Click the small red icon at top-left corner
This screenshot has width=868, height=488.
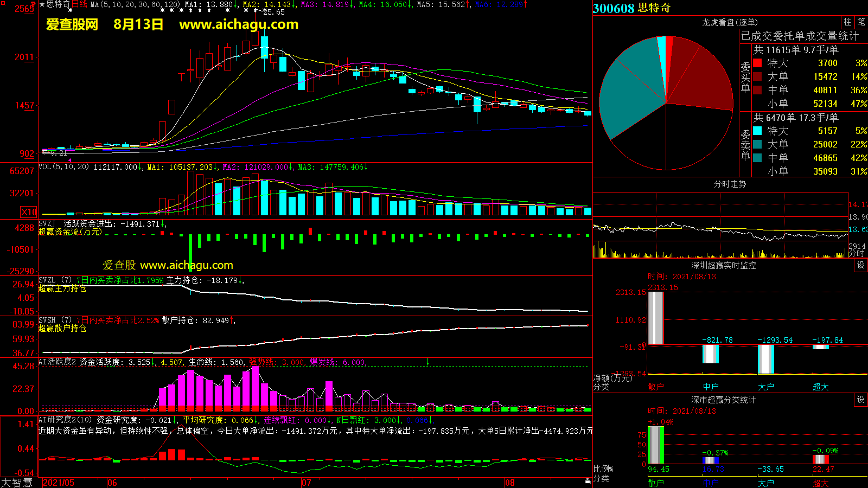point(3,3)
